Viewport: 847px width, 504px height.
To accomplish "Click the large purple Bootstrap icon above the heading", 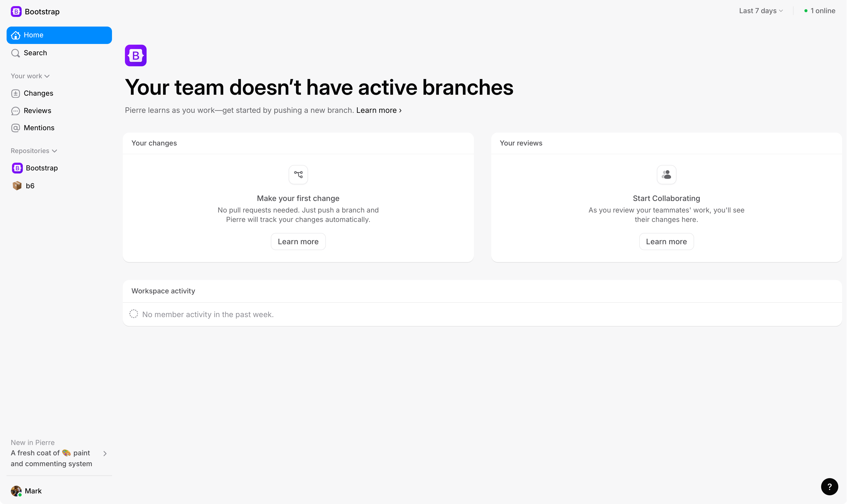I will [136, 55].
